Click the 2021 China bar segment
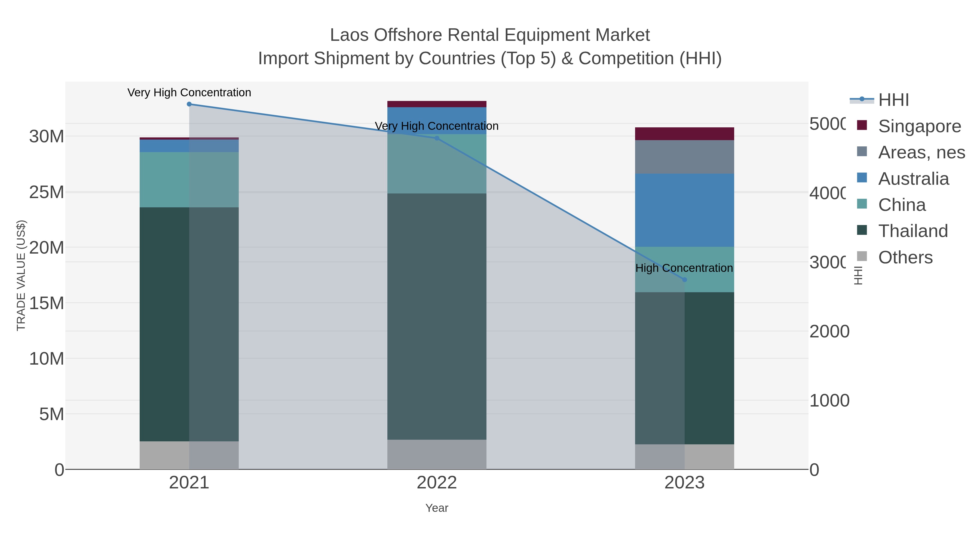The height and width of the screenshot is (551, 980). click(189, 180)
